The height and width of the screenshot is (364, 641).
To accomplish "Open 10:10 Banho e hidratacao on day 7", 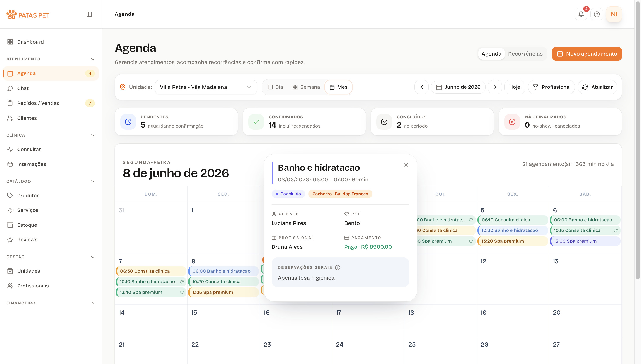I will (151, 281).
